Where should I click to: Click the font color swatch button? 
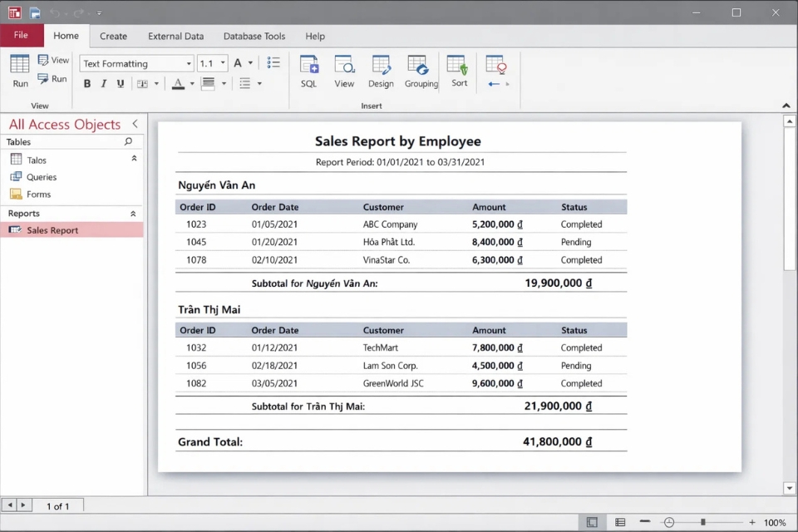pyautogui.click(x=178, y=84)
